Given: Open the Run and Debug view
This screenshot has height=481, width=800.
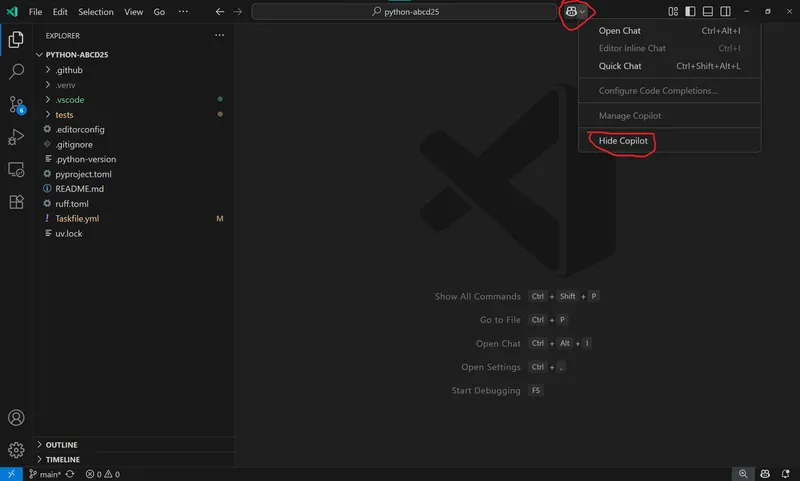Looking at the screenshot, I should point(16,137).
